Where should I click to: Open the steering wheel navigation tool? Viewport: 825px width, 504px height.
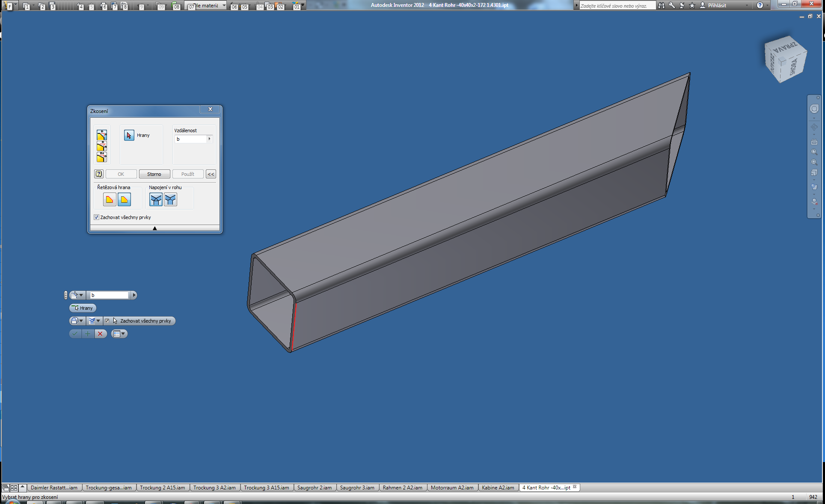point(814,109)
